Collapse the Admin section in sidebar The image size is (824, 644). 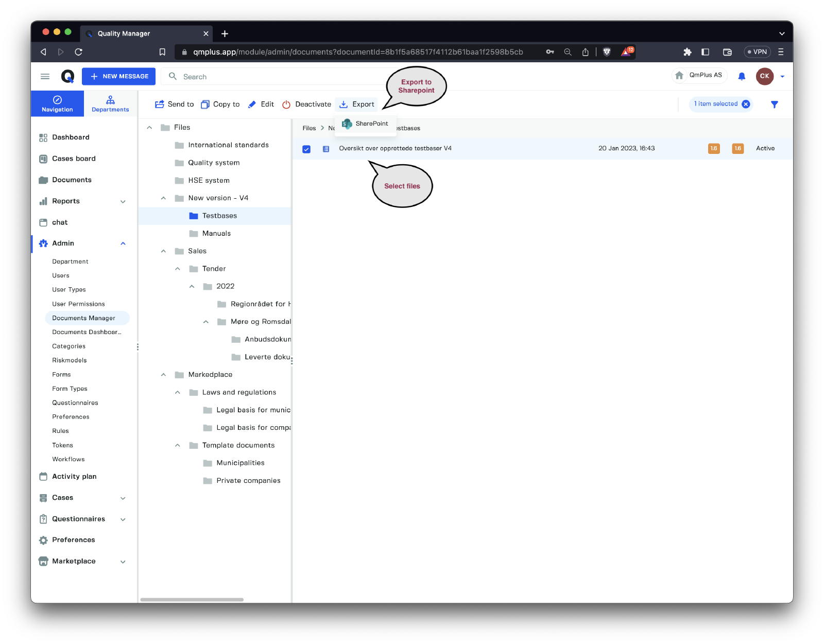pos(123,243)
